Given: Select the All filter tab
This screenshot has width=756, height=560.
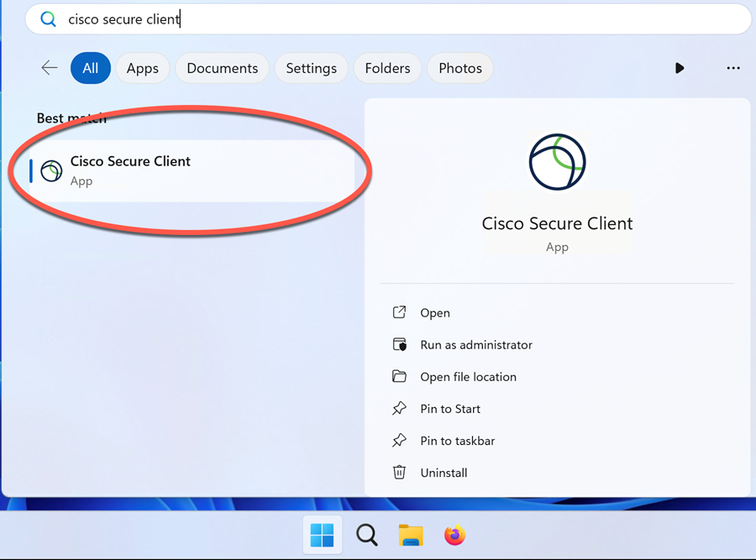Looking at the screenshot, I should click(x=90, y=68).
